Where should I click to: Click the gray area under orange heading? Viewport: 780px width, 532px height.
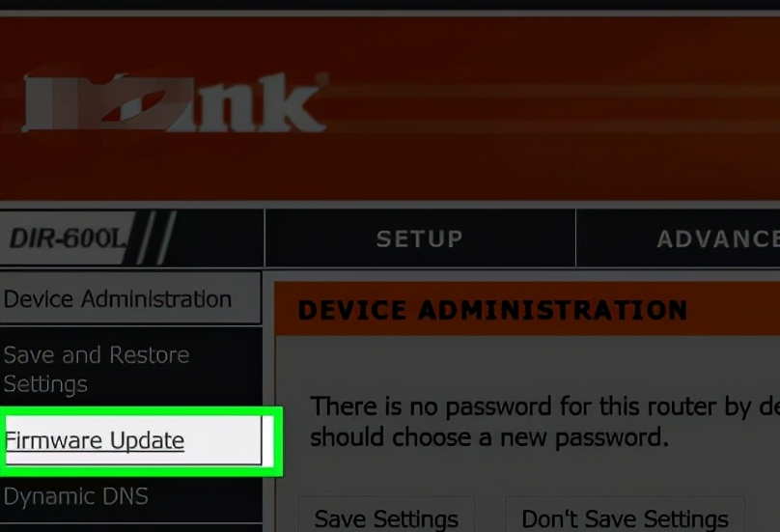[527, 363]
